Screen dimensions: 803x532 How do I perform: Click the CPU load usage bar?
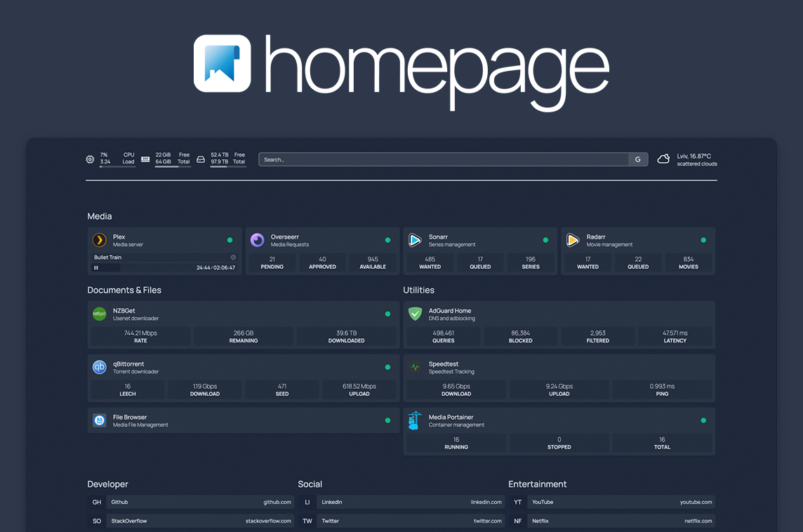[x=117, y=166]
